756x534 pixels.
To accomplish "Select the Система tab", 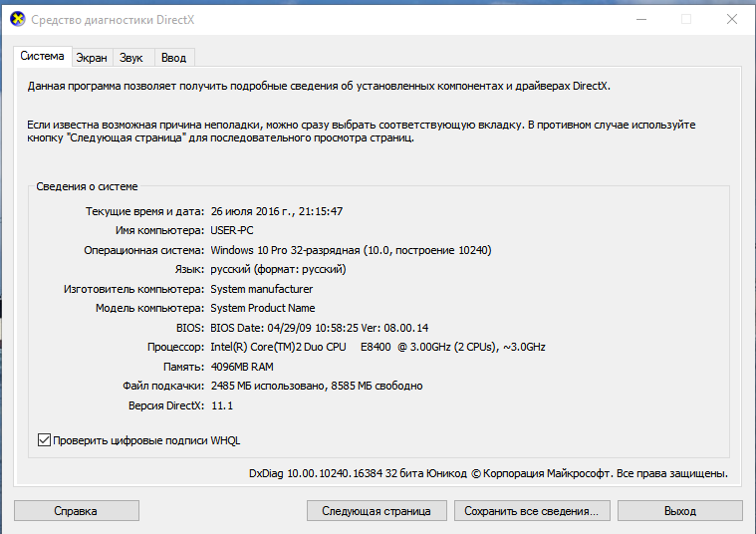I will point(43,57).
